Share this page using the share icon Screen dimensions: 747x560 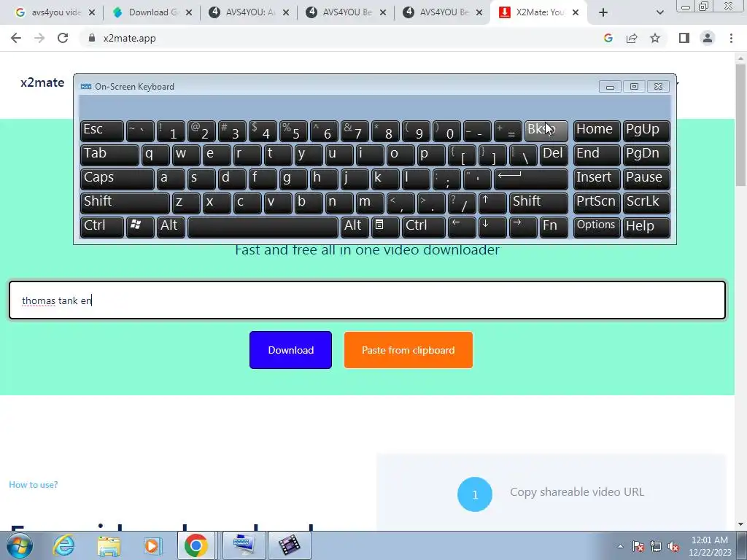[632, 38]
